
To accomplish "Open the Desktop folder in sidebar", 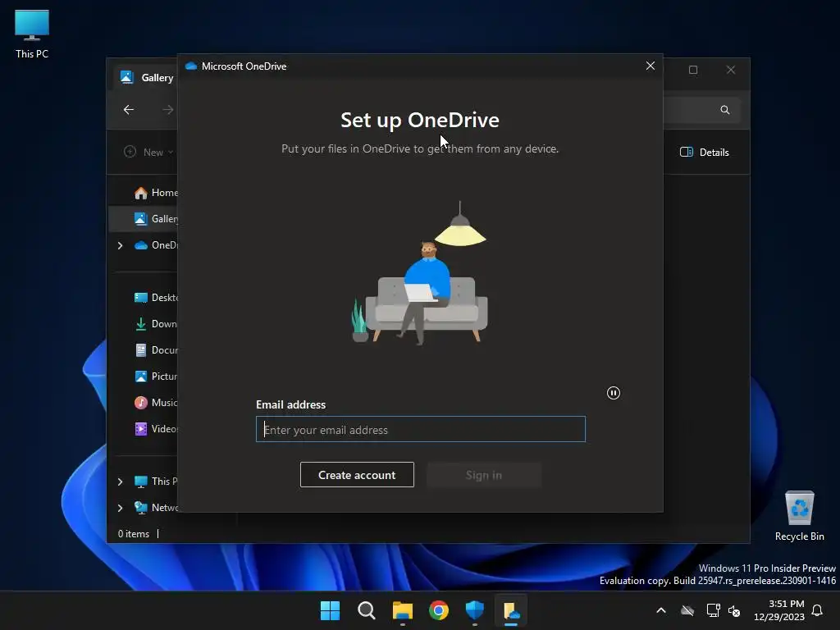I will [x=156, y=297].
